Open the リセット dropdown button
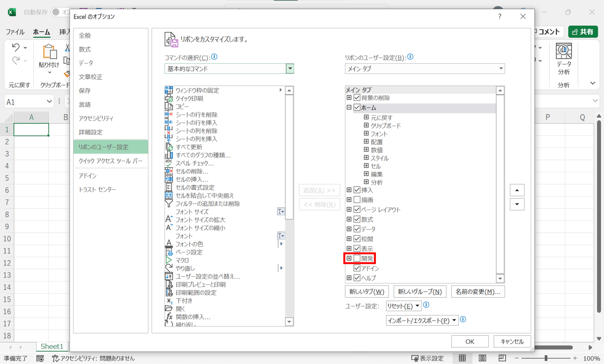 [x=403, y=306]
